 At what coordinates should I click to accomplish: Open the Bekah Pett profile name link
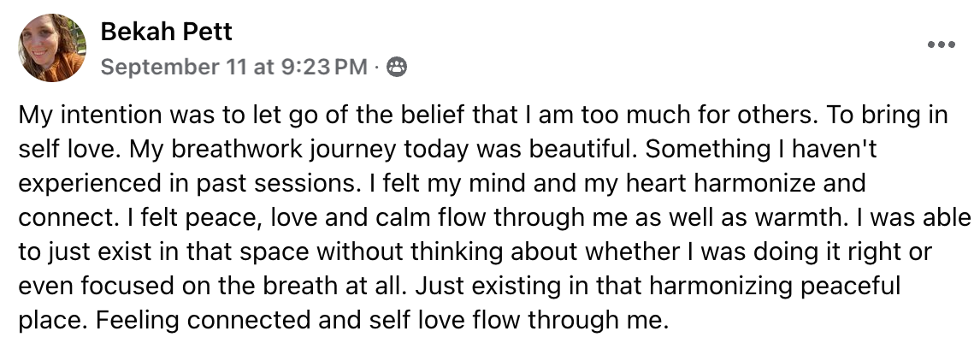(166, 33)
